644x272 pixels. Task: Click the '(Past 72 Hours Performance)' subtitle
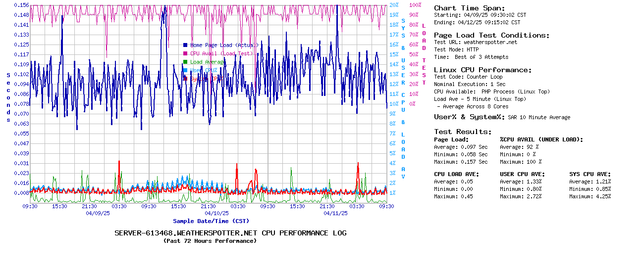click(210, 241)
